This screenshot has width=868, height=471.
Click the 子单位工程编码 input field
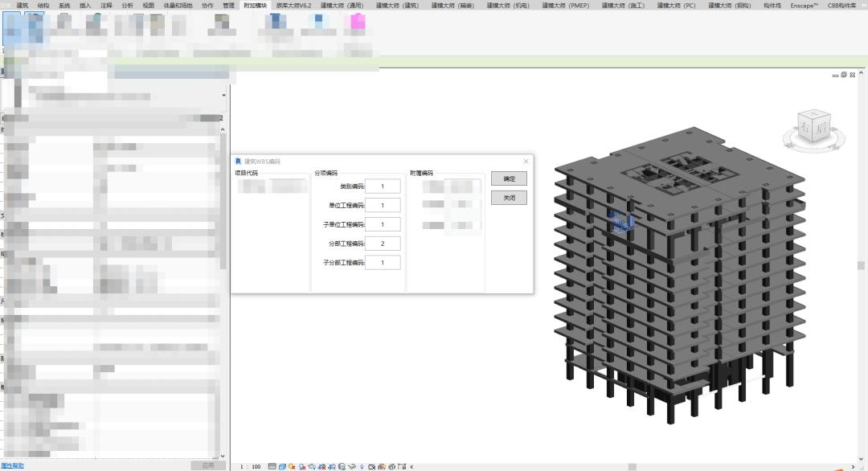[383, 224]
